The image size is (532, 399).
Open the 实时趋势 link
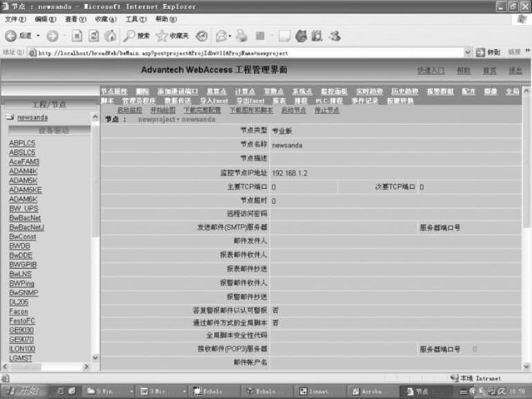click(369, 91)
